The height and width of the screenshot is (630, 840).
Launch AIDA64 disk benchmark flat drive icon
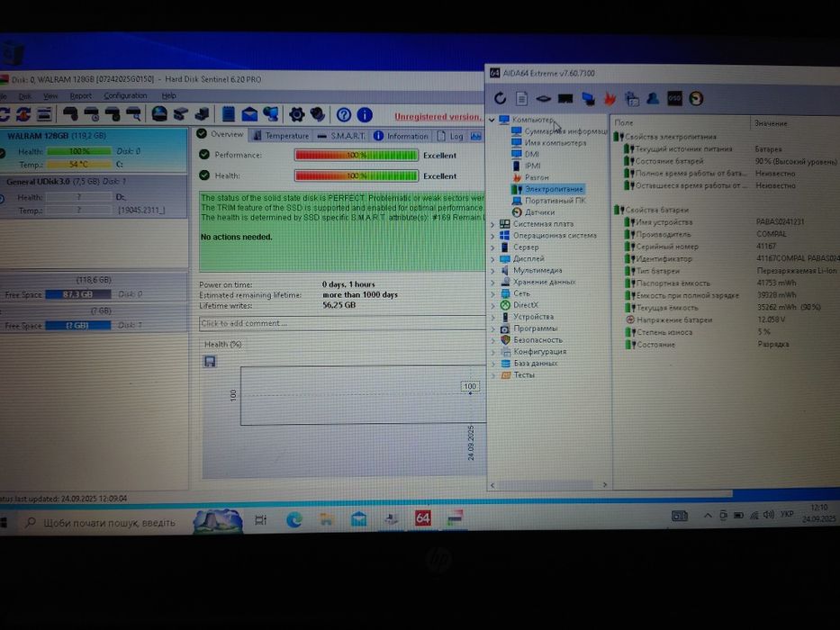point(543,99)
